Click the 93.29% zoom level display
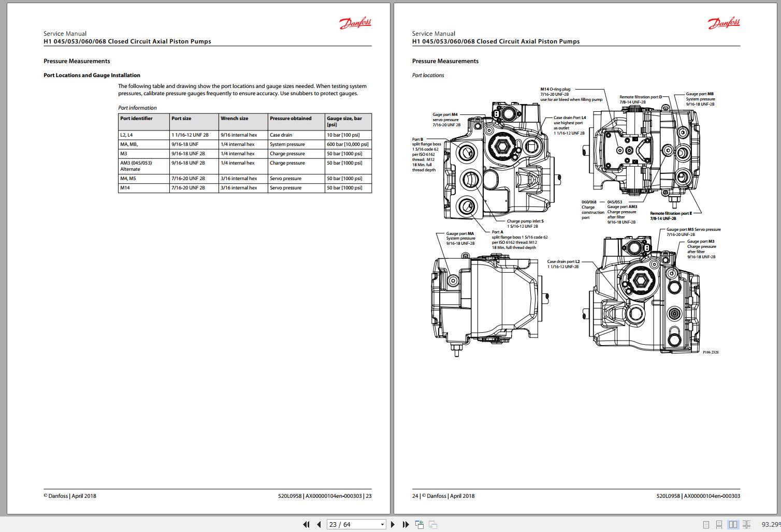 click(769, 524)
